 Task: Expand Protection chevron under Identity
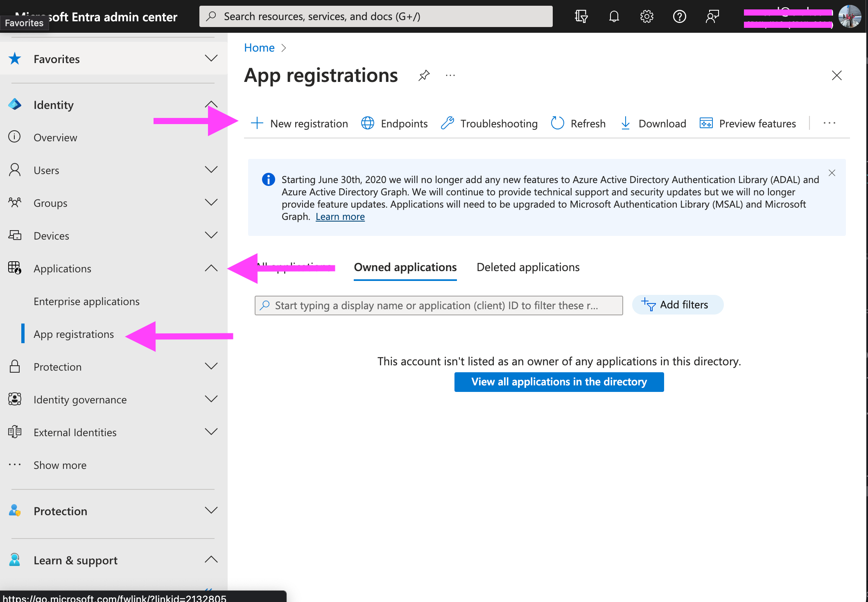(211, 366)
